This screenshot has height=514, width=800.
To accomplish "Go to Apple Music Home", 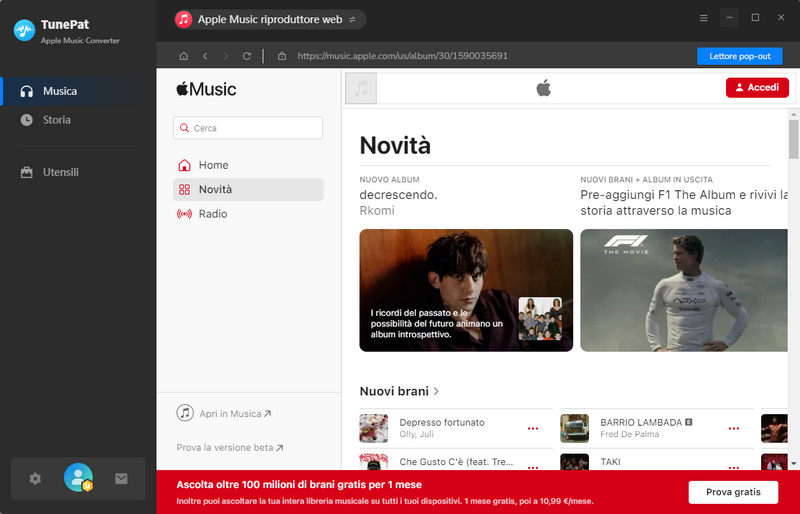I will click(x=248, y=165).
